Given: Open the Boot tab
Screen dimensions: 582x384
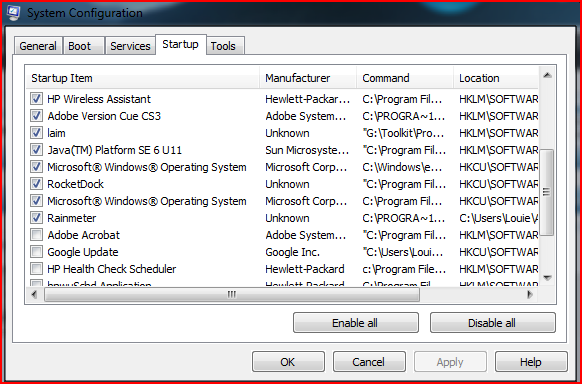Looking at the screenshot, I should (x=84, y=46).
